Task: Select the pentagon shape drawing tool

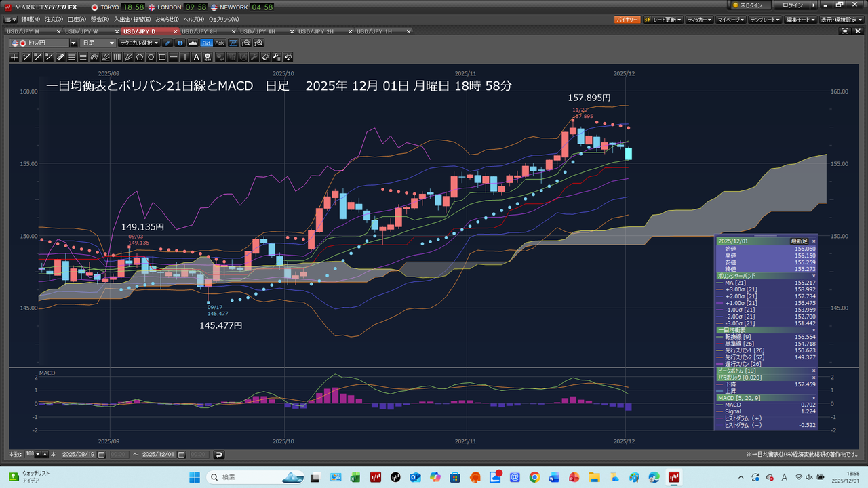Action: pyautogui.click(x=140, y=57)
